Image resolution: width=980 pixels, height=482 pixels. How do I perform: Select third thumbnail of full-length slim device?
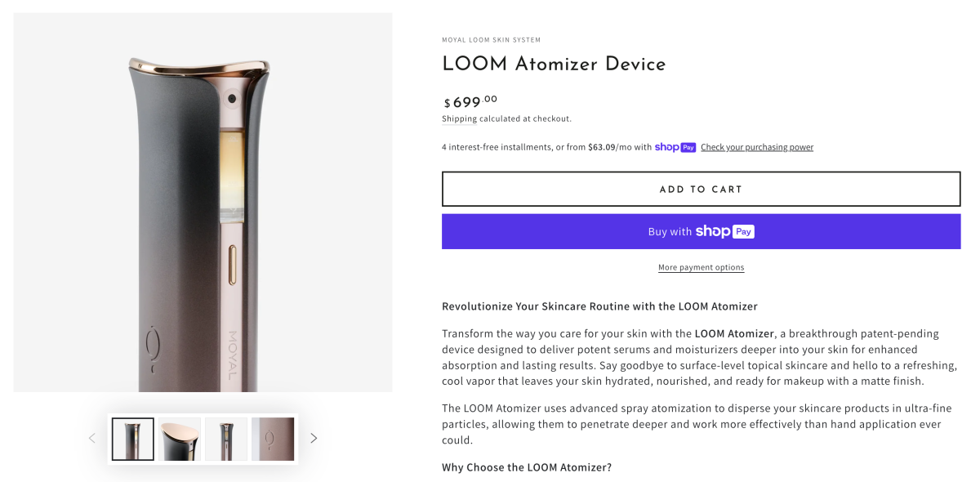pos(226,440)
